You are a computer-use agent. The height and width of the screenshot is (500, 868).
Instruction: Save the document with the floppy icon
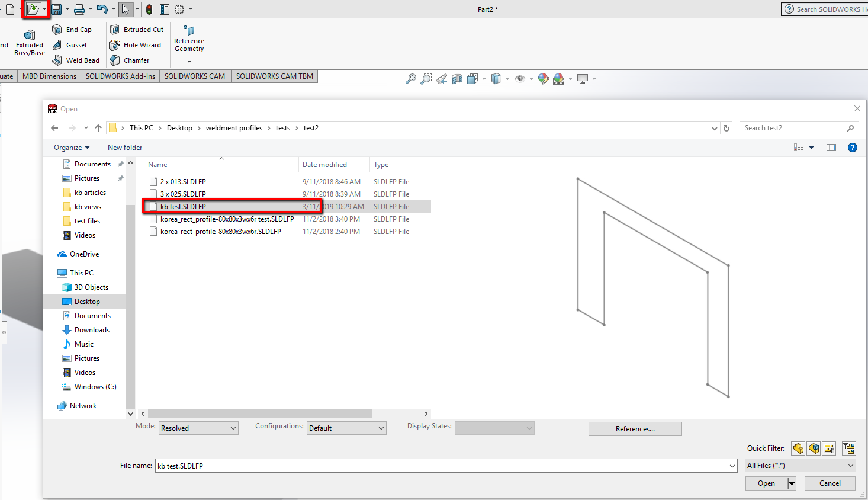pyautogui.click(x=56, y=9)
